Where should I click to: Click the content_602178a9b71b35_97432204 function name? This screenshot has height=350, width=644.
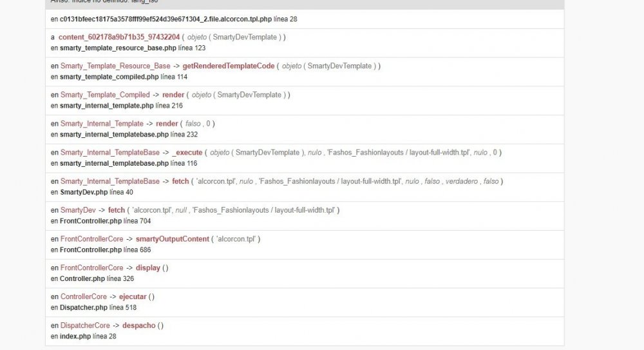click(119, 37)
